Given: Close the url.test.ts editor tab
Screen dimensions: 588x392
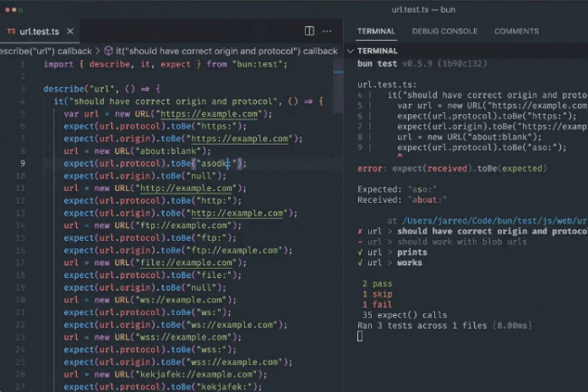Looking at the screenshot, I should pyautogui.click(x=69, y=32).
